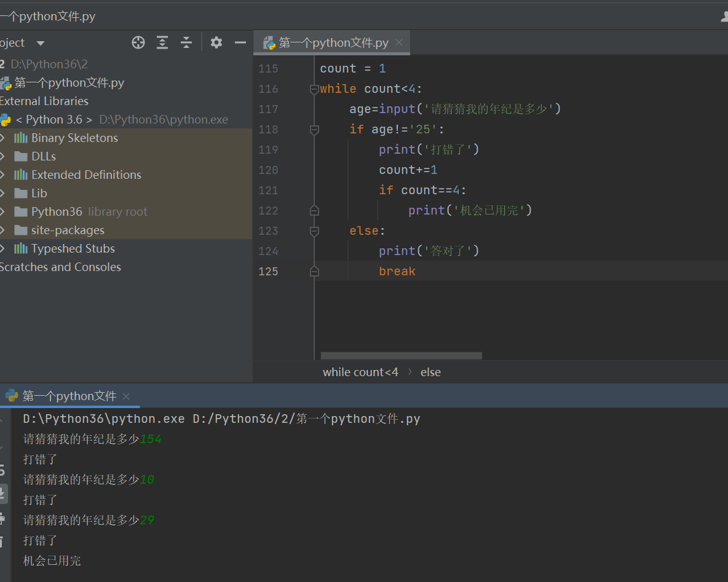728x582 pixels.
Task: Hide the Project panel with minus icon
Action: 240,42
